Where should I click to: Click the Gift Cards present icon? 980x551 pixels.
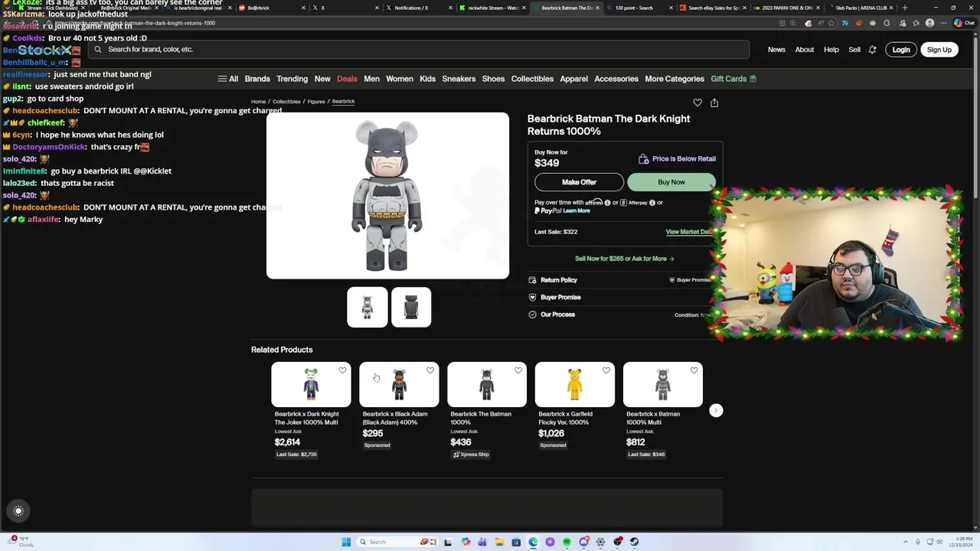pyautogui.click(x=753, y=79)
